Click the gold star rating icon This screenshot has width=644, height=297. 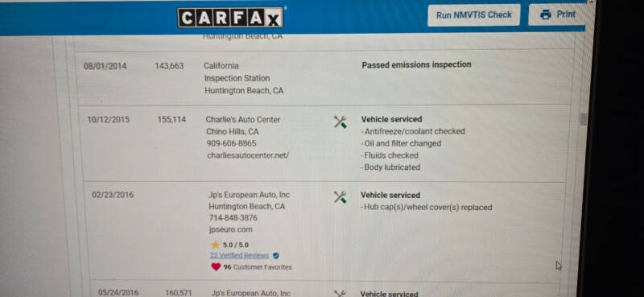(215, 245)
